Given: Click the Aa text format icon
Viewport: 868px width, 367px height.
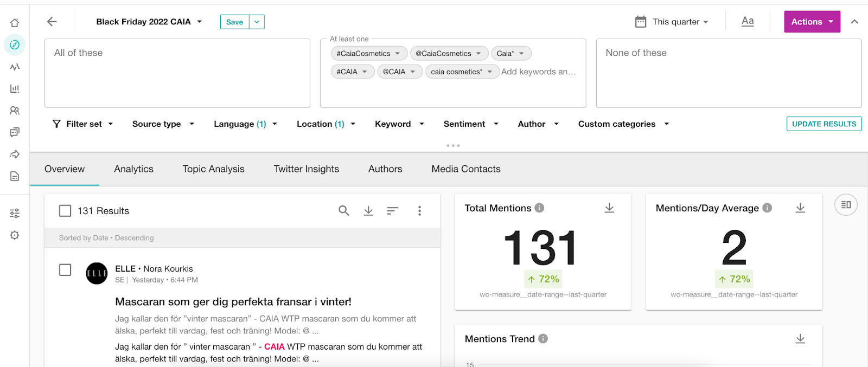Looking at the screenshot, I should point(748,21).
